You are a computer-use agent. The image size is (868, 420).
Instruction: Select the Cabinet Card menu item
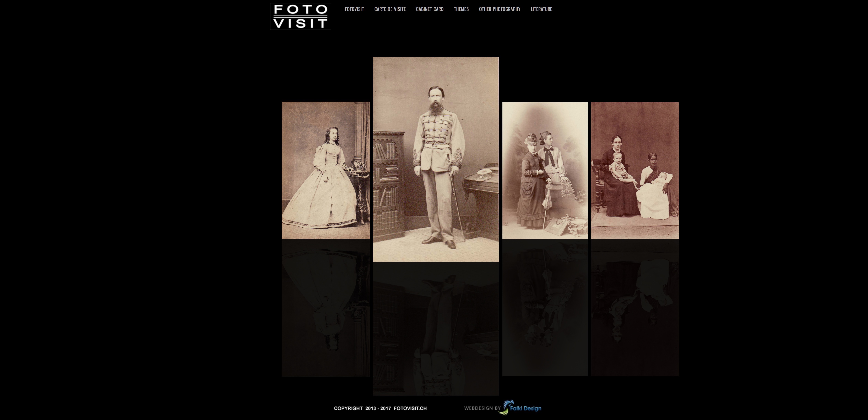point(429,9)
